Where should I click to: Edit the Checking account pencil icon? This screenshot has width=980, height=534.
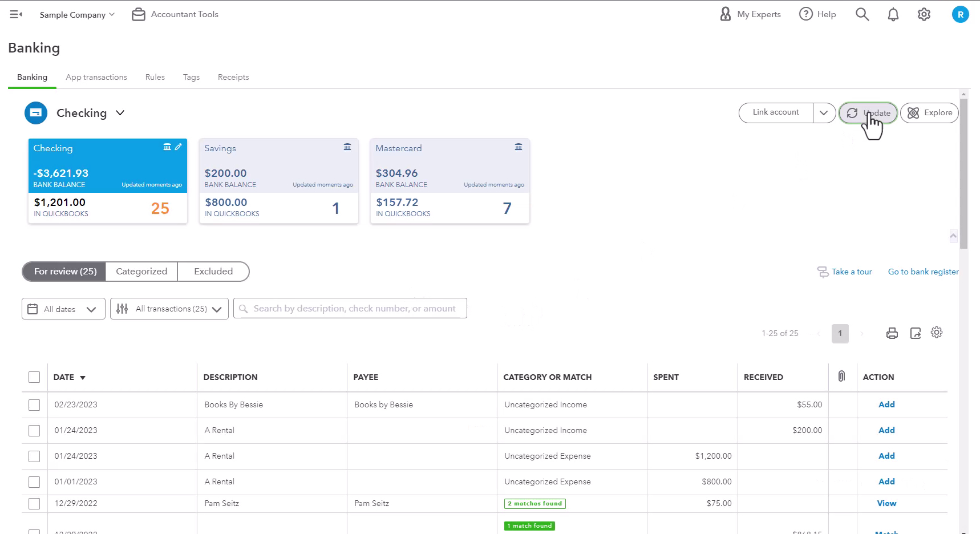click(x=179, y=147)
